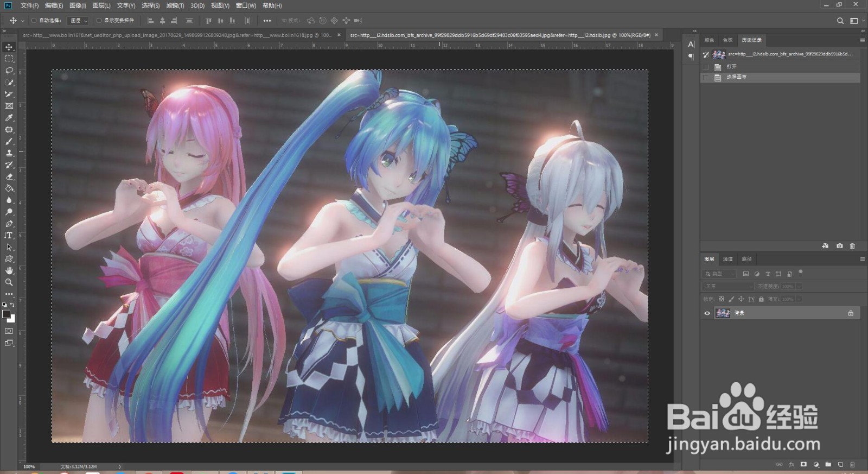
Task: Select the Clone Stamp tool
Action: click(x=9, y=153)
